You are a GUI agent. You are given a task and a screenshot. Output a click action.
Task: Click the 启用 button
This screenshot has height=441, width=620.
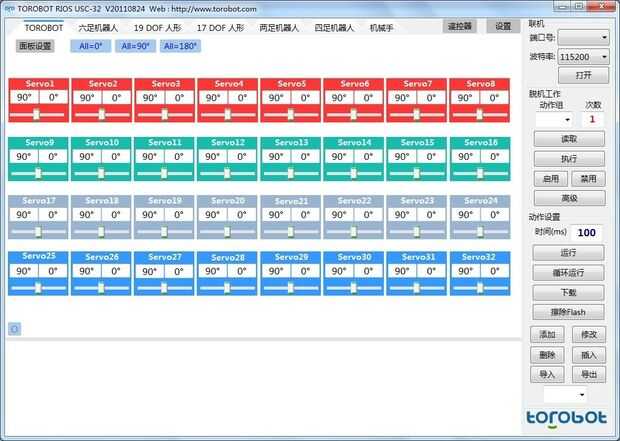click(x=551, y=179)
